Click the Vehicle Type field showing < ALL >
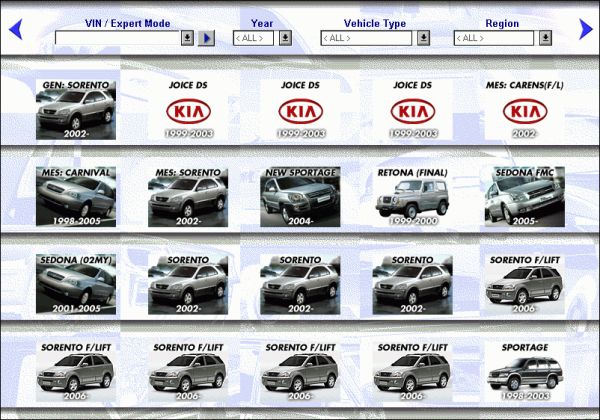This screenshot has width=600, height=420. click(x=366, y=38)
